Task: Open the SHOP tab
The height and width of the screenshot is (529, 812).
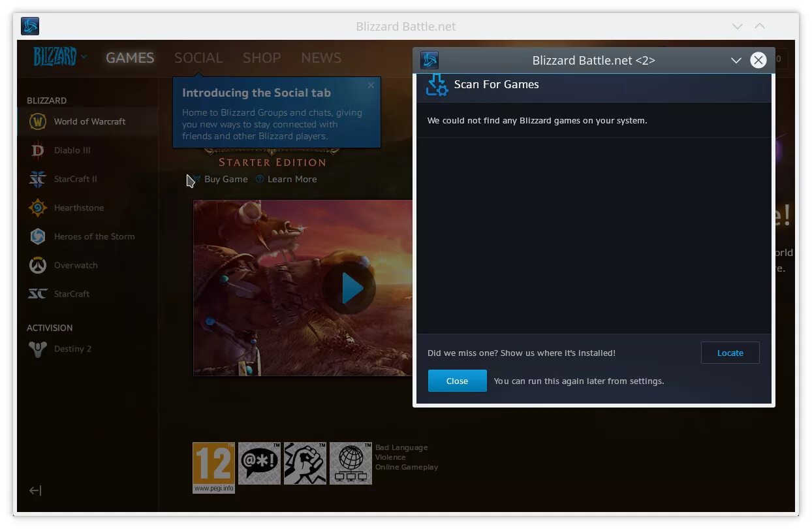Action: click(x=262, y=57)
